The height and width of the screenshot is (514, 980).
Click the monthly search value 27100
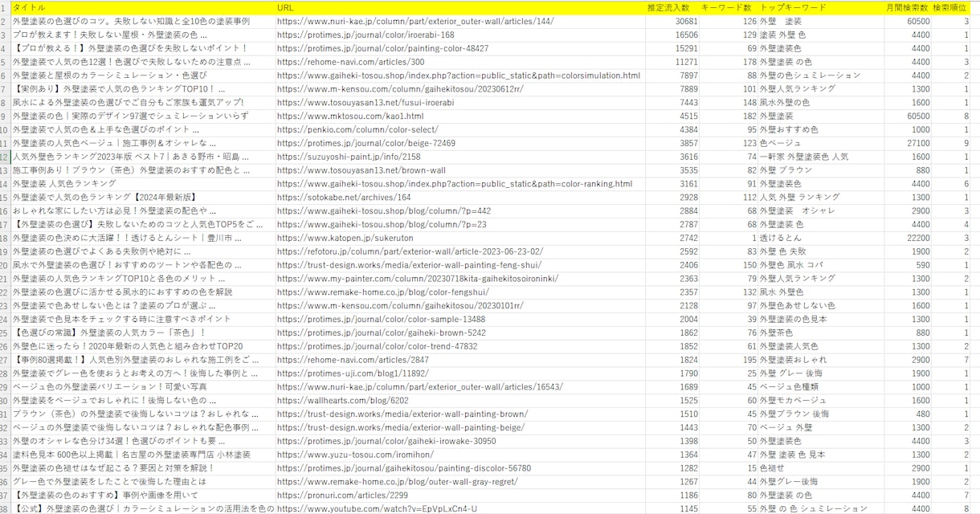[x=918, y=143]
